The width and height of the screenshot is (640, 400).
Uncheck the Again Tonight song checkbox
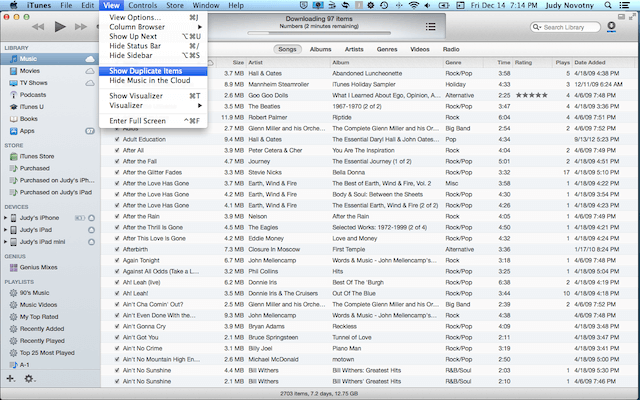click(x=117, y=260)
